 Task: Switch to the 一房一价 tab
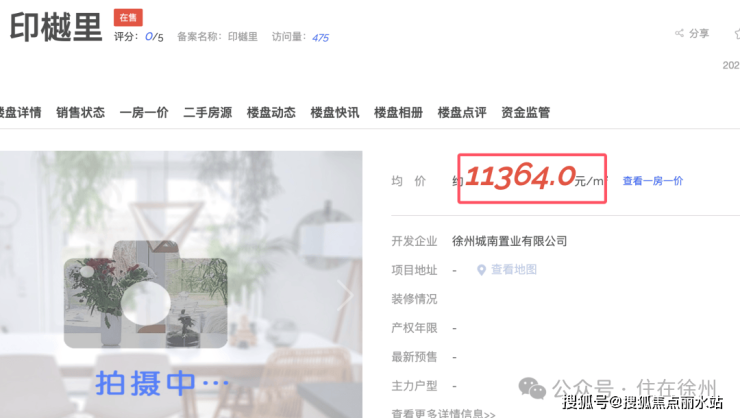[x=144, y=112]
